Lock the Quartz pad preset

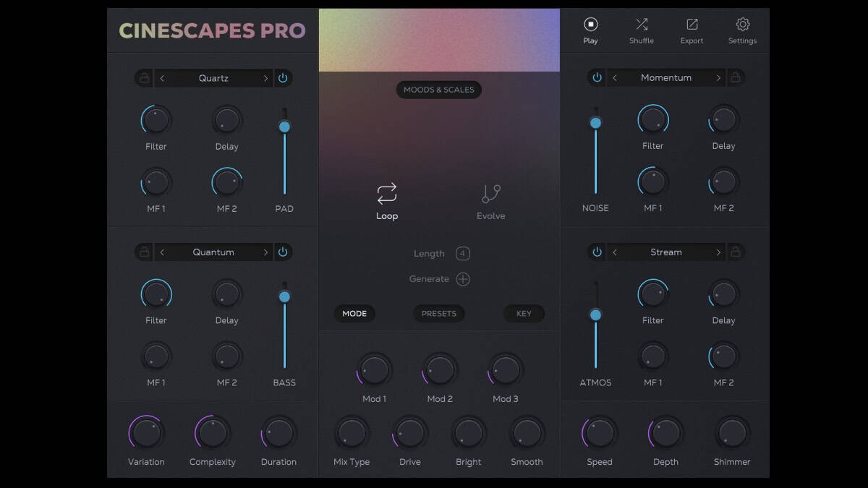(x=144, y=78)
